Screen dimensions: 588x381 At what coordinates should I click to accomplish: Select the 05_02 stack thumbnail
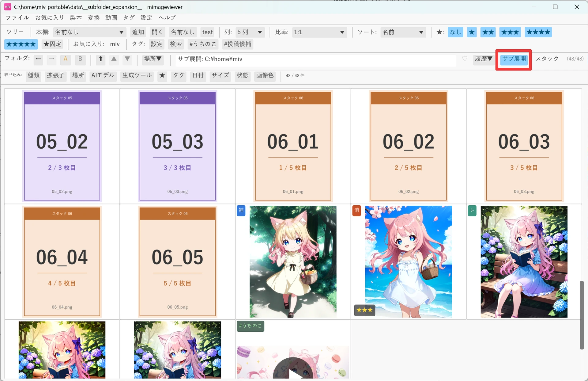point(62,146)
